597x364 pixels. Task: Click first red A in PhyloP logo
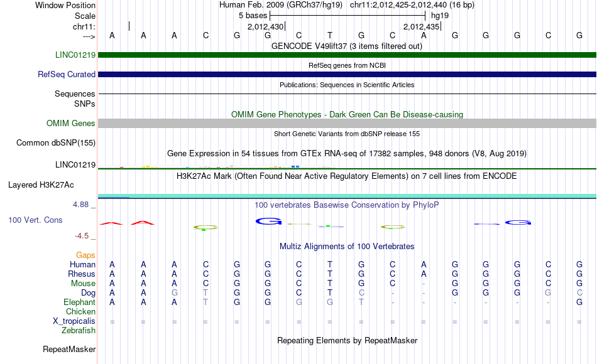(x=111, y=223)
